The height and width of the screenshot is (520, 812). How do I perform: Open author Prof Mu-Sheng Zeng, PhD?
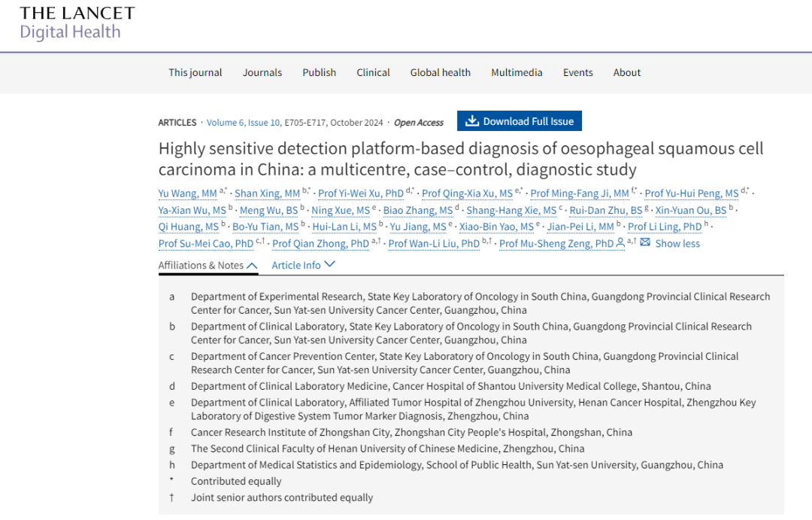[556, 244]
